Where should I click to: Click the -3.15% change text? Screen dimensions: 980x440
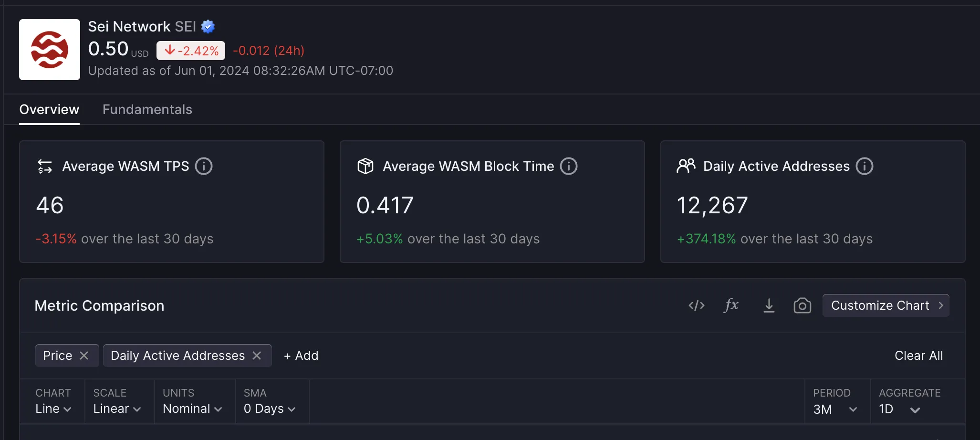pos(56,239)
